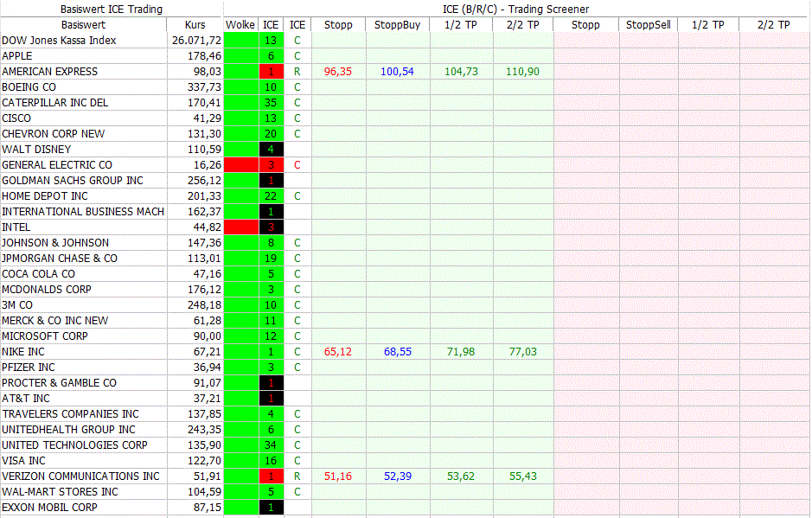Image resolution: width=812 pixels, height=518 pixels.
Task: Click the R signal for Verizon
Action: pos(297,476)
